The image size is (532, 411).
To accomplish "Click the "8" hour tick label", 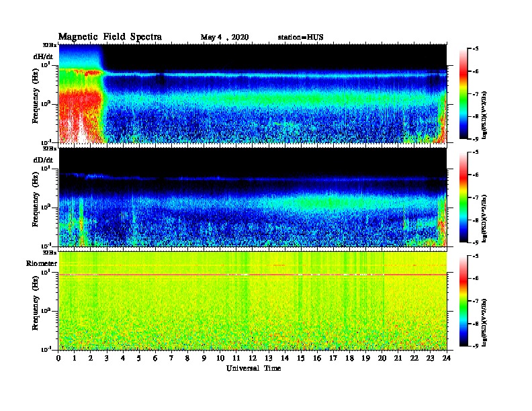I will (187, 359).
